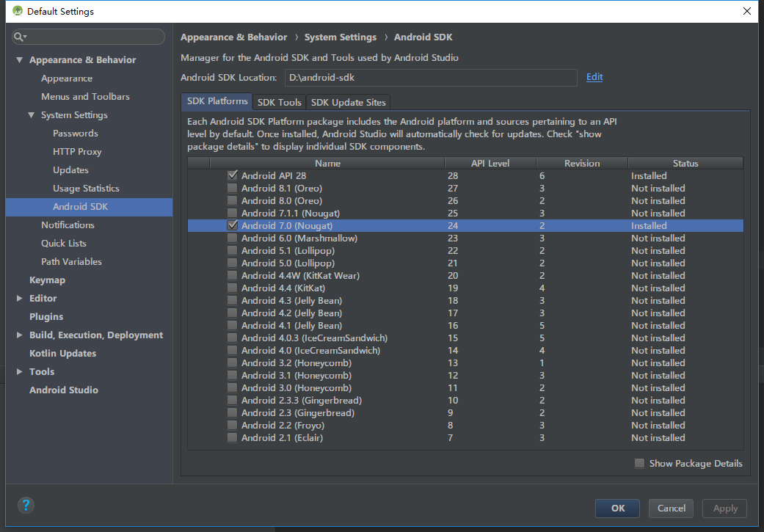This screenshot has height=532, width=764.
Task: Sort the table by API Level column header
Action: click(x=490, y=164)
